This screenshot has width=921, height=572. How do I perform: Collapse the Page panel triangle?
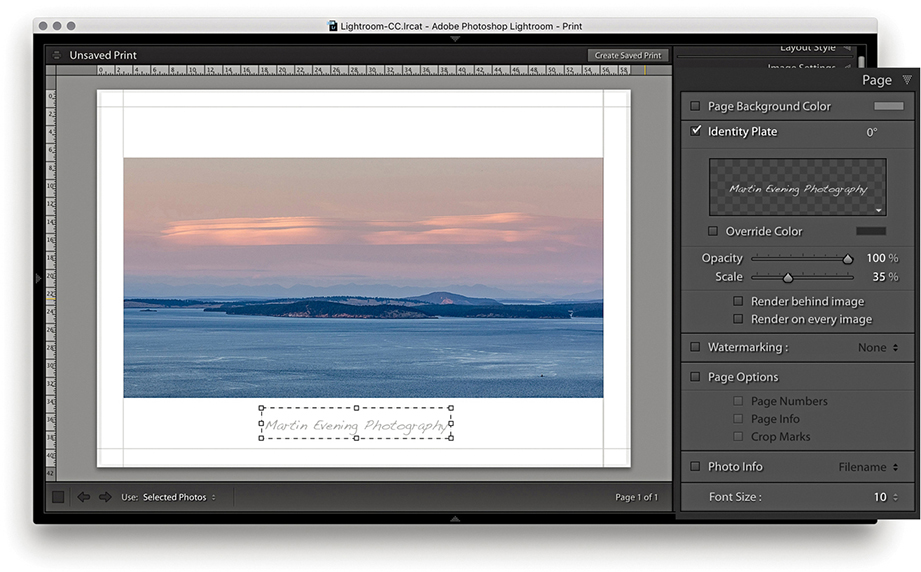tap(906, 80)
